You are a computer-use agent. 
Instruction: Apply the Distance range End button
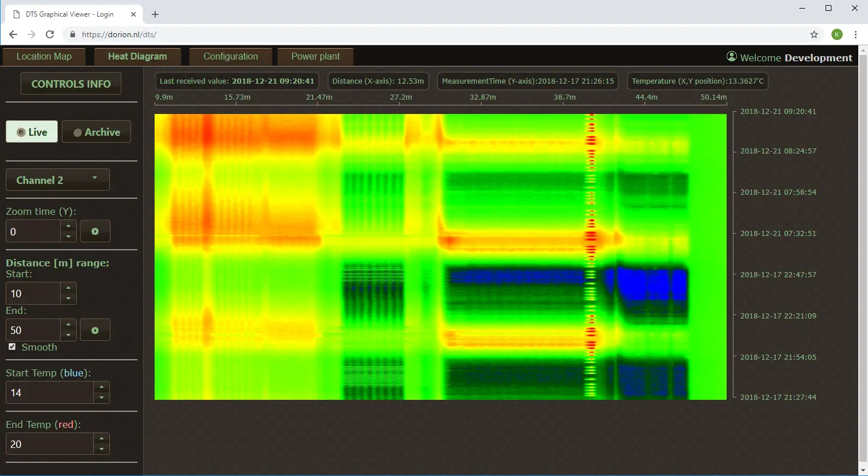tap(95, 331)
